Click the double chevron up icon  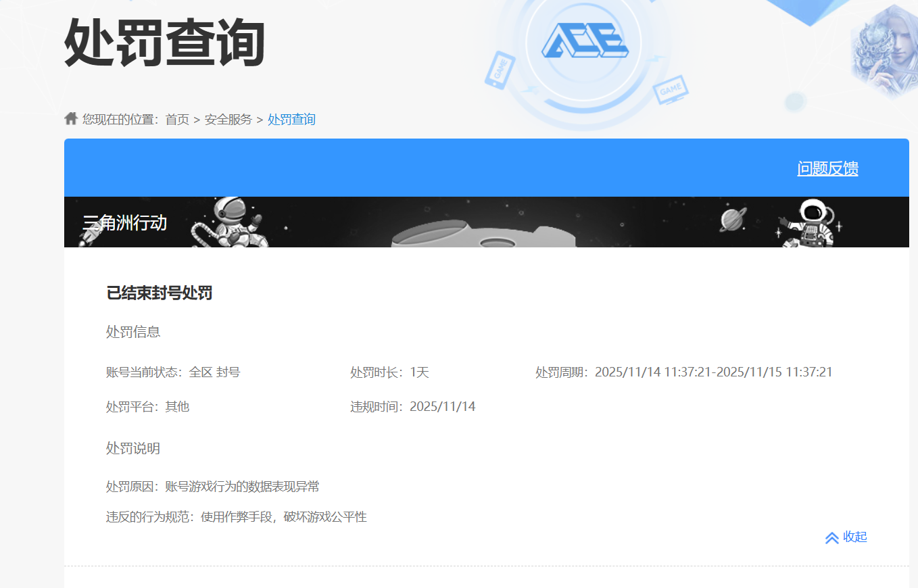[x=831, y=538]
